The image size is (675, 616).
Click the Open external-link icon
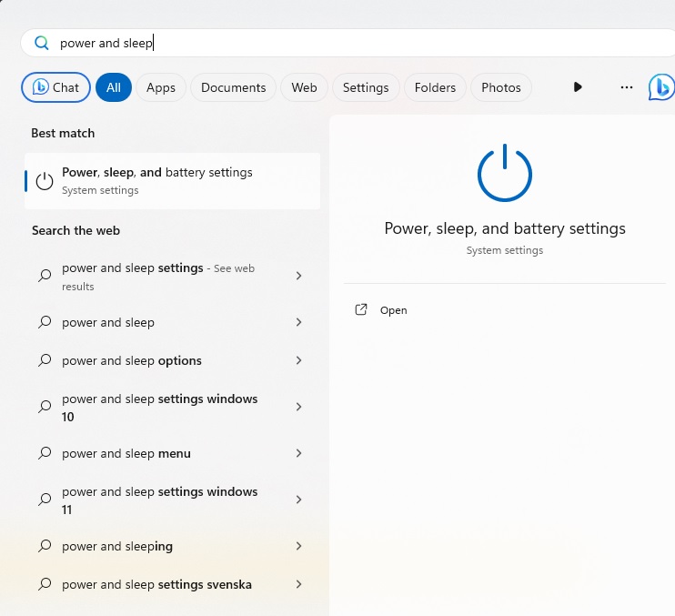(361, 309)
